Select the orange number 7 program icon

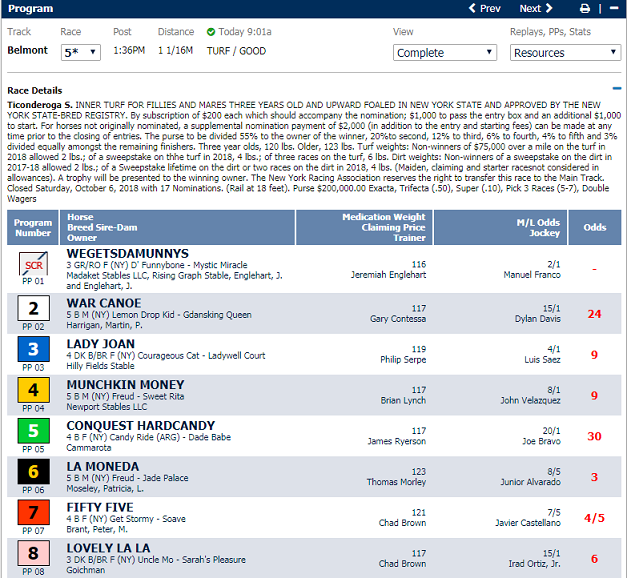click(33, 513)
